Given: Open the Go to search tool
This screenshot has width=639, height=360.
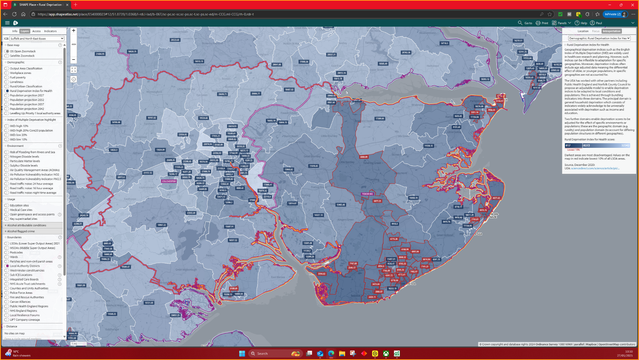Looking at the screenshot, I should 525,23.
